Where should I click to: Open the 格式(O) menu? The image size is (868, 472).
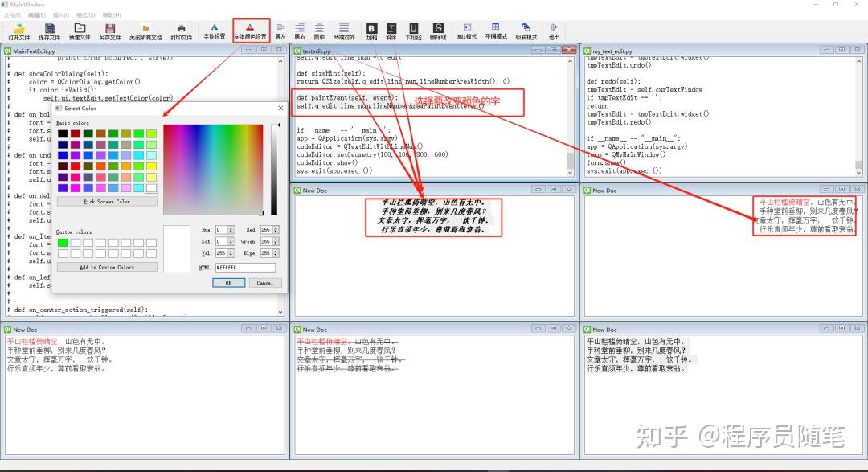86,14
